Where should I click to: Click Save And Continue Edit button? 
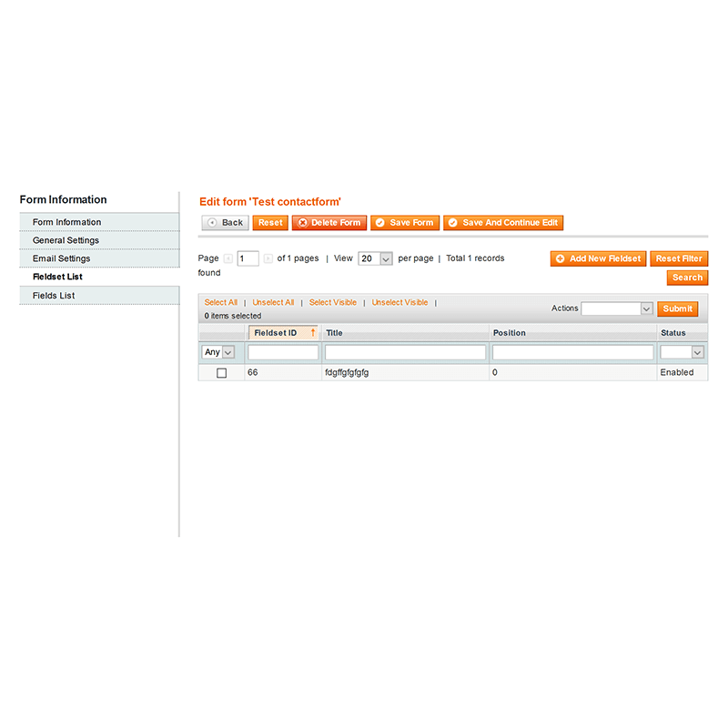(x=503, y=223)
